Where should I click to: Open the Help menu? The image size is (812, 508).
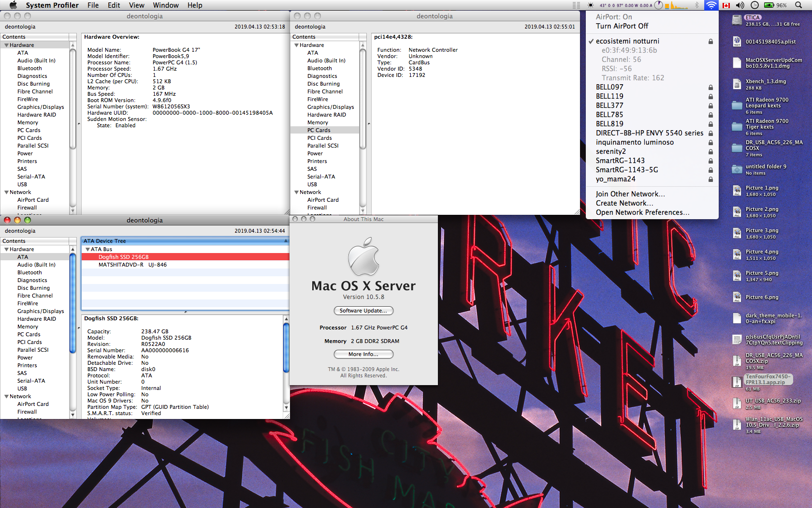(x=195, y=5)
